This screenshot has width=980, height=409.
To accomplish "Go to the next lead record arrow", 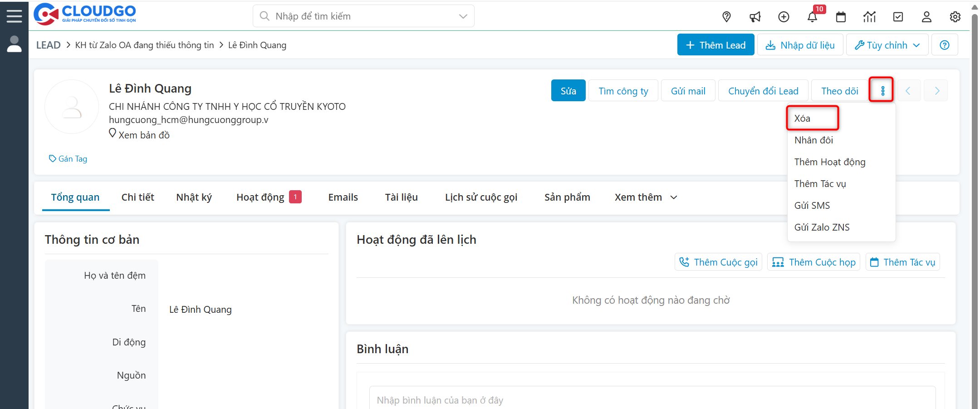I will pos(937,91).
